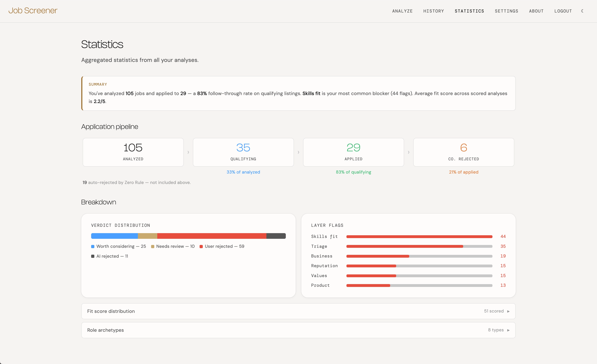Screen dimensions: 597x364
Task: Click the Reputation layer label
Action: click(324, 266)
